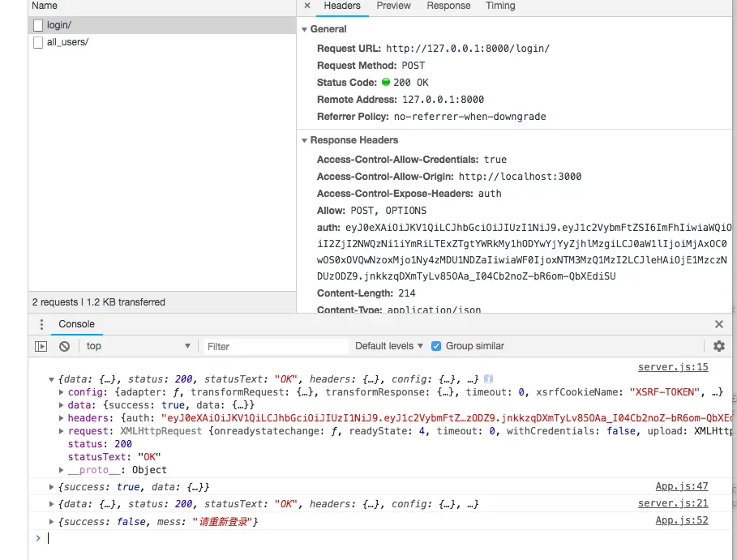Expand the __proto__ Object entry

pos(61,470)
